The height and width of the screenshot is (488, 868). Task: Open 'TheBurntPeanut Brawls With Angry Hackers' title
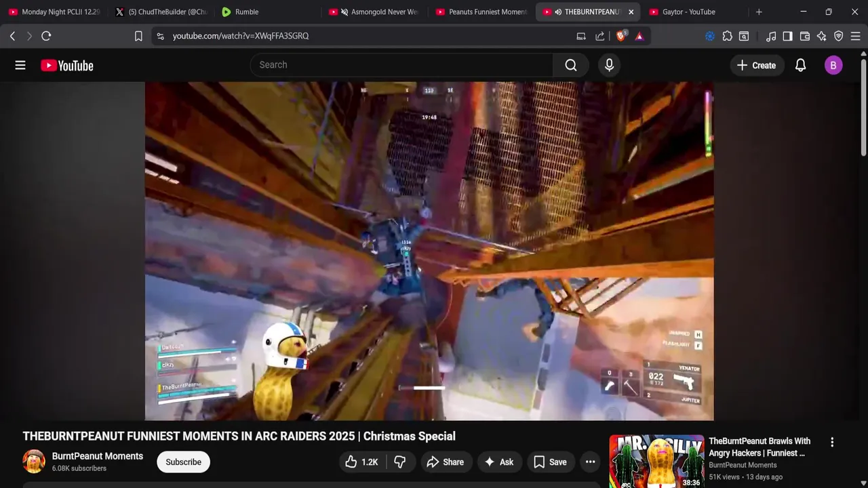click(759, 447)
